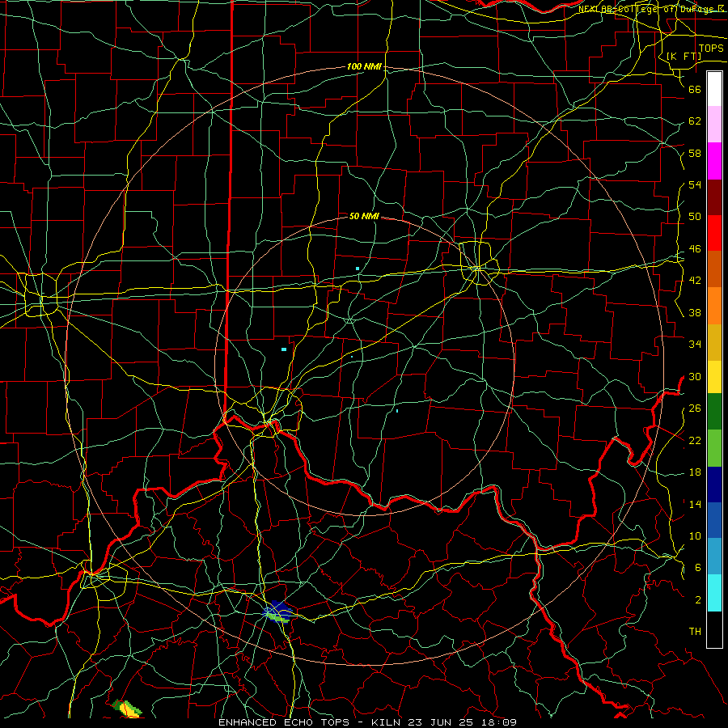Click the legend value "6"
728x728 pixels.
pos(698,568)
